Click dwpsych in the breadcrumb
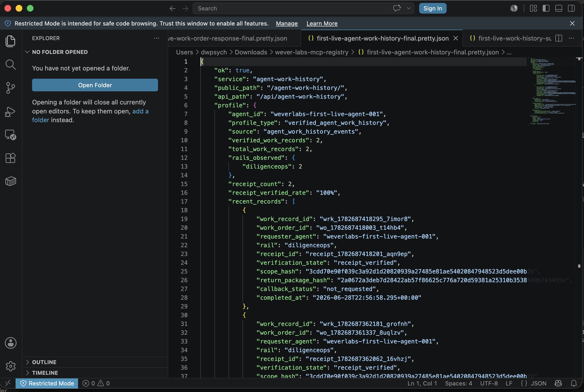 point(214,52)
